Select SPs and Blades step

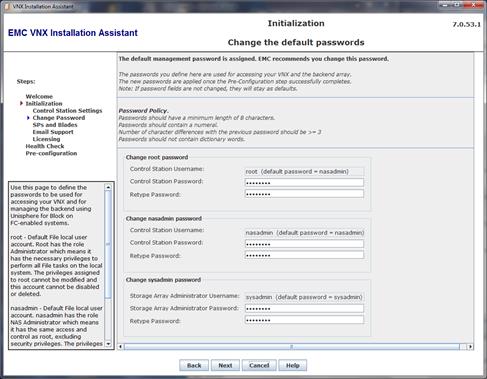pos(55,125)
